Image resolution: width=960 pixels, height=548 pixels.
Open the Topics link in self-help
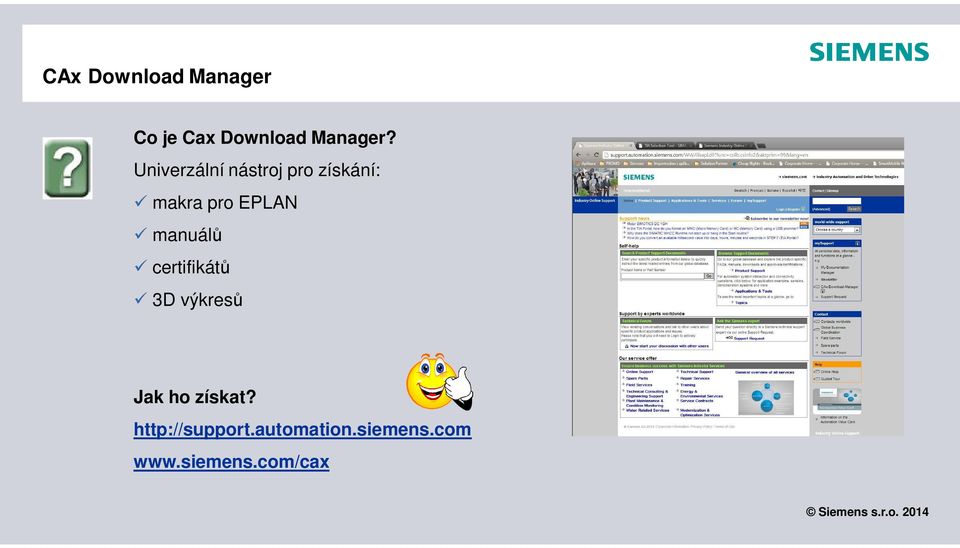click(x=741, y=302)
